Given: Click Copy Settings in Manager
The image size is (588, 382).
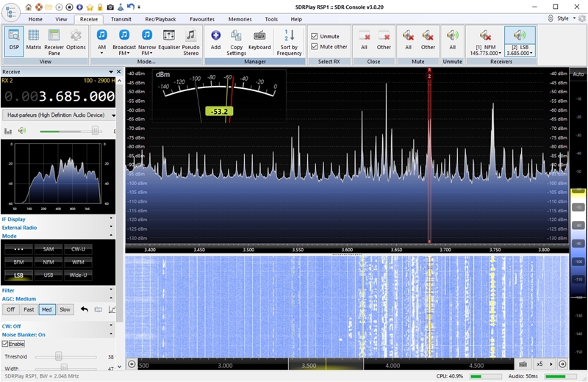Looking at the screenshot, I should tap(236, 42).
